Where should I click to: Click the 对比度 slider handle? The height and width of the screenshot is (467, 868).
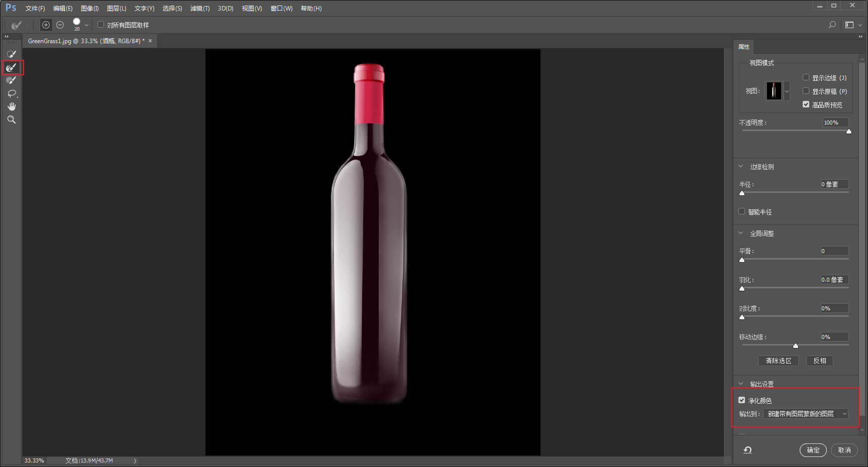742,317
